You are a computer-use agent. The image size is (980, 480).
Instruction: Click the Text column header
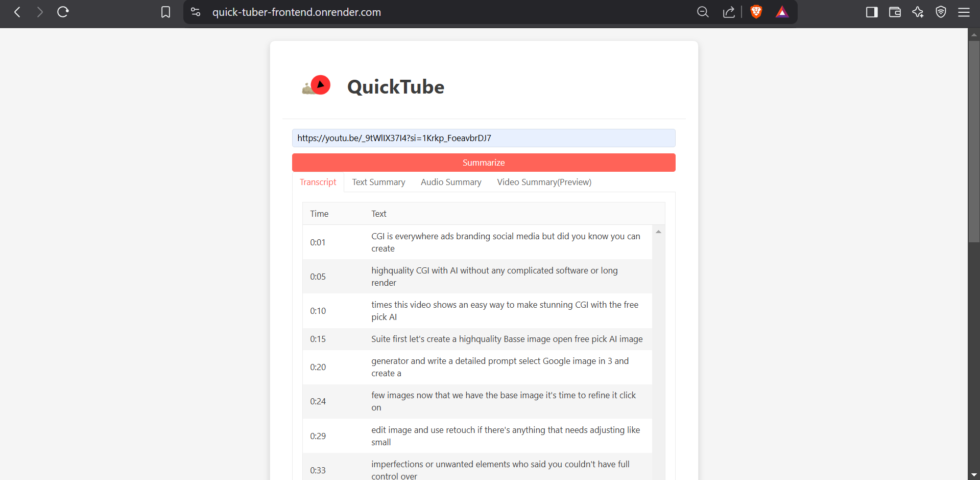[x=379, y=214]
